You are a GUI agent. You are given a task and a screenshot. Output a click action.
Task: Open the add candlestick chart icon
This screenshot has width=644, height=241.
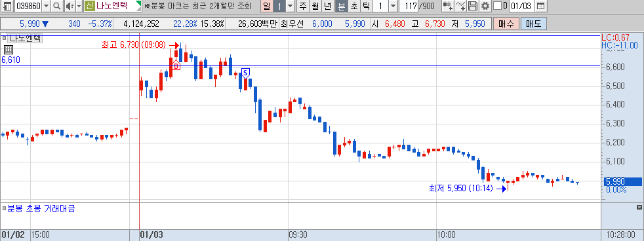pos(448,6)
